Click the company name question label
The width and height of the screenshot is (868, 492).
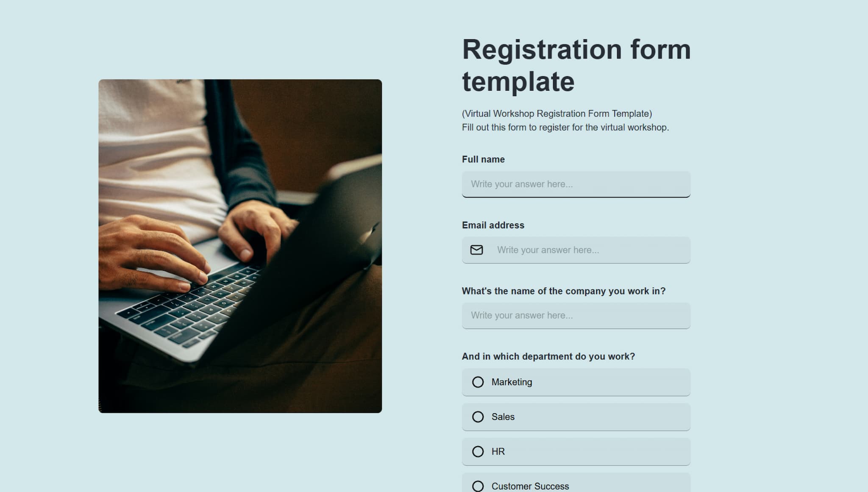(x=563, y=291)
